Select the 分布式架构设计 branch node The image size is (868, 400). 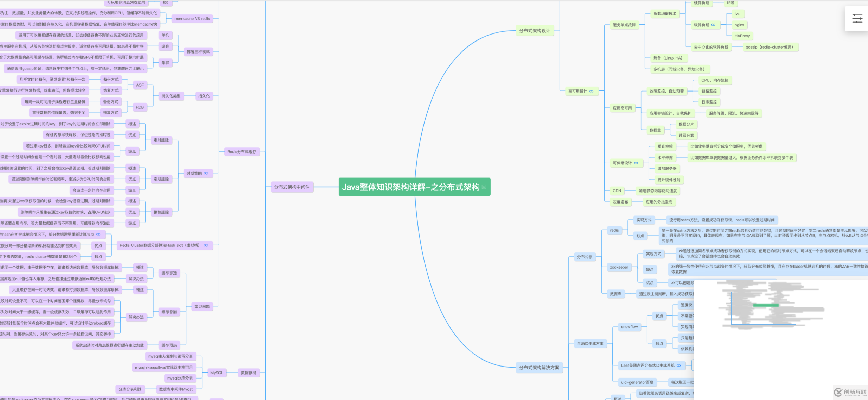(x=535, y=31)
